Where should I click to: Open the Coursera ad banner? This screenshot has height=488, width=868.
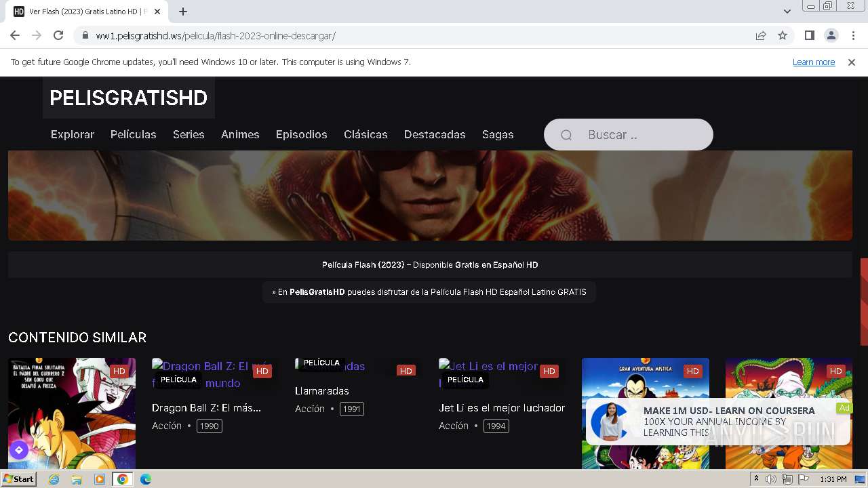[718, 422]
